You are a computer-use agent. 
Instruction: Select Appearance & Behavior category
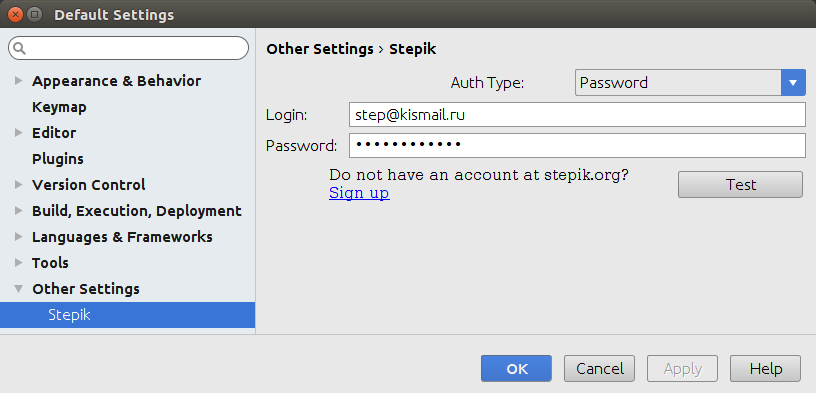(117, 81)
